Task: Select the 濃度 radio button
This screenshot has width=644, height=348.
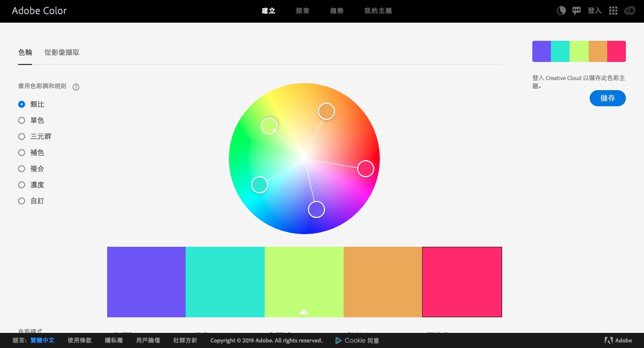Action: [22, 185]
